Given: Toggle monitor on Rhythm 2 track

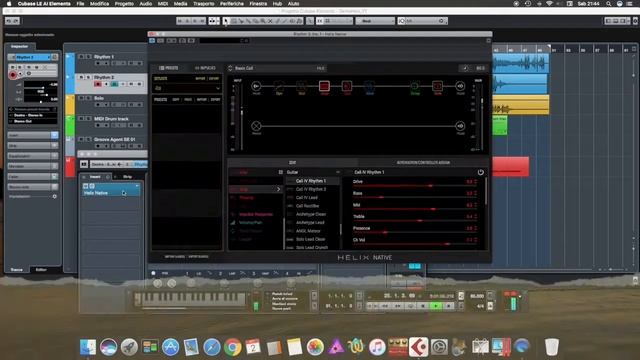Looking at the screenshot, I should tap(106, 84).
